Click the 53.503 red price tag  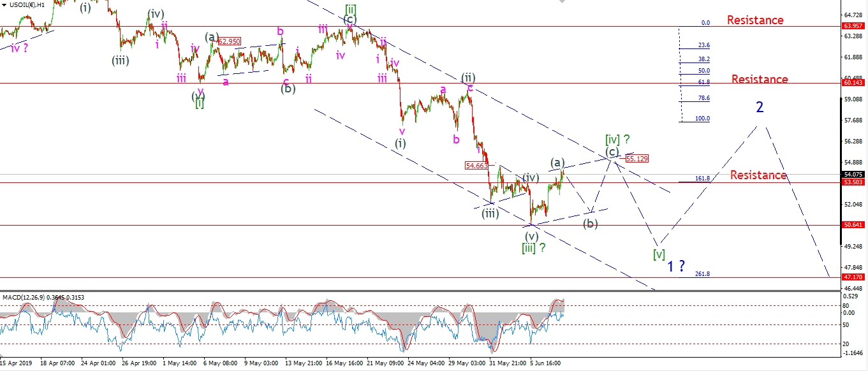(854, 182)
